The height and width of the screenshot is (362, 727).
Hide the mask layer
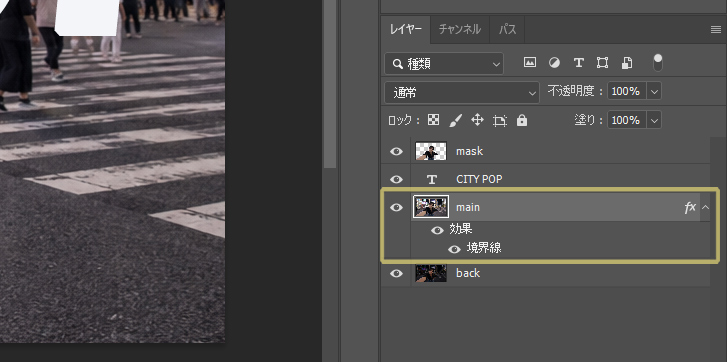396,151
